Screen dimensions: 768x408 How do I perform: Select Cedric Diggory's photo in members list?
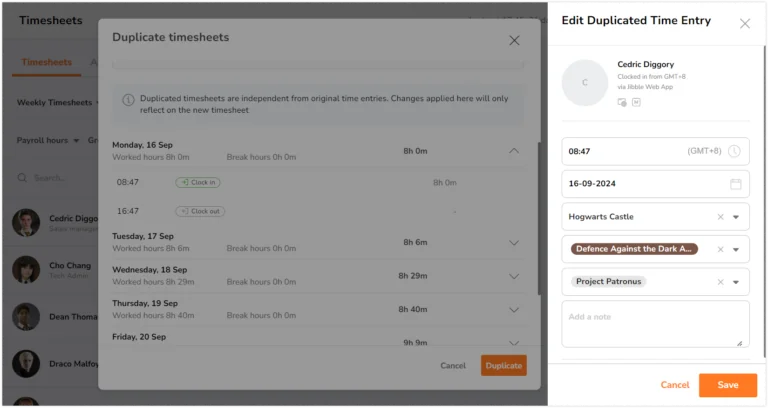tap(26, 222)
